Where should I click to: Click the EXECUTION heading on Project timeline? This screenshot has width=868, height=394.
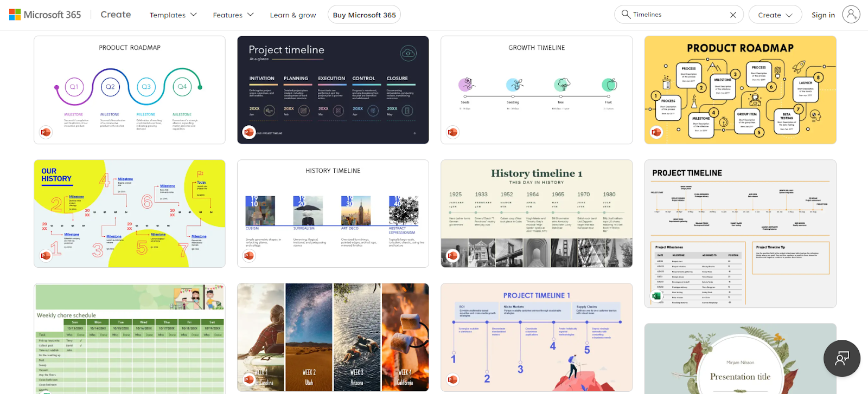click(331, 79)
